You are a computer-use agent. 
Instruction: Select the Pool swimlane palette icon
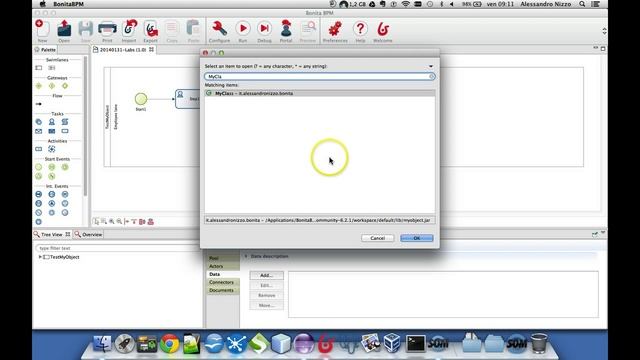point(39,68)
